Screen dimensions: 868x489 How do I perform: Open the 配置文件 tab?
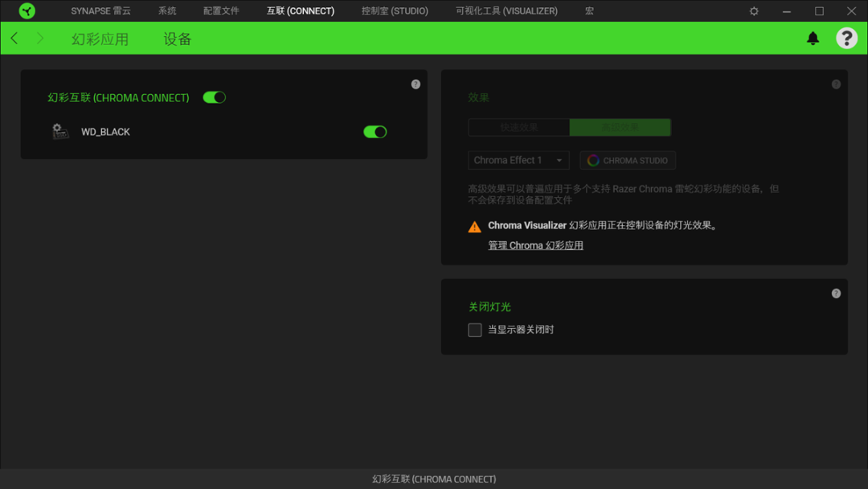coord(221,11)
